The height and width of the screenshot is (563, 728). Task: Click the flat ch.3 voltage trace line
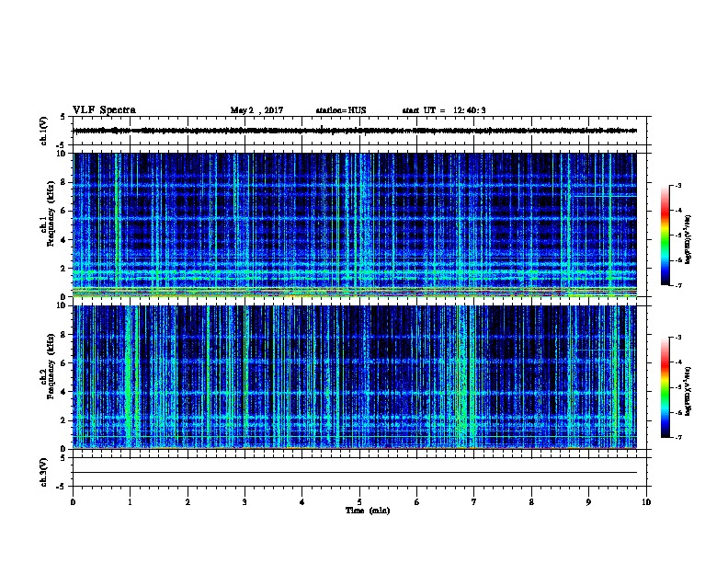click(x=355, y=473)
